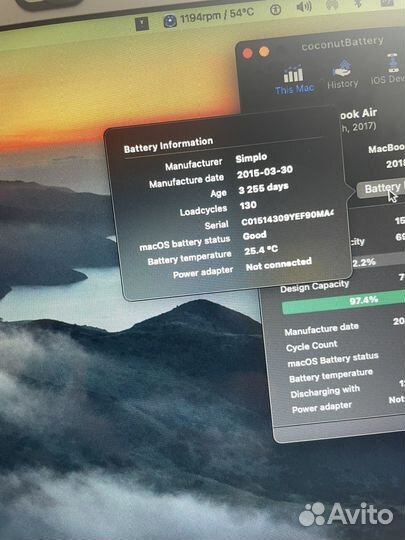405x540 pixels.
Task: Click the Age label in popover
Action: [x=218, y=194]
